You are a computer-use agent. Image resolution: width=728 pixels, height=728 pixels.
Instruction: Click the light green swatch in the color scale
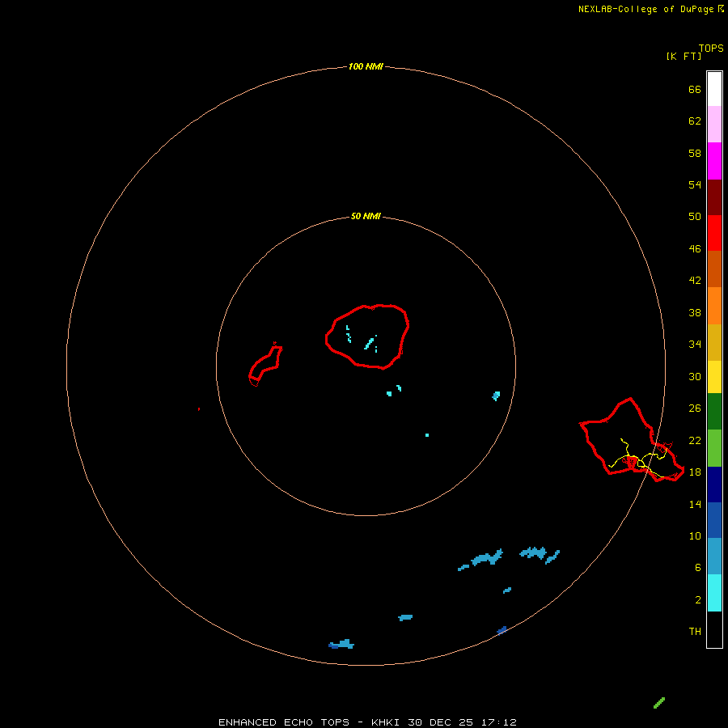click(x=714, y=447)
